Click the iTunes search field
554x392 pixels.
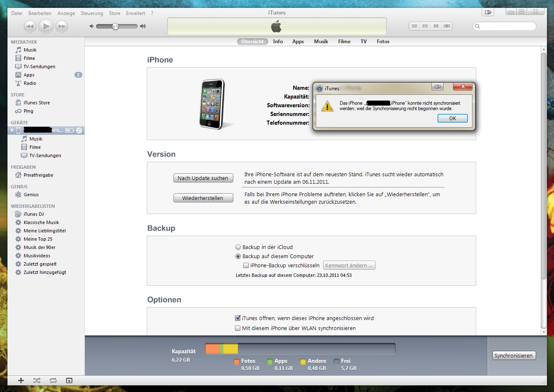coord(505,26)
